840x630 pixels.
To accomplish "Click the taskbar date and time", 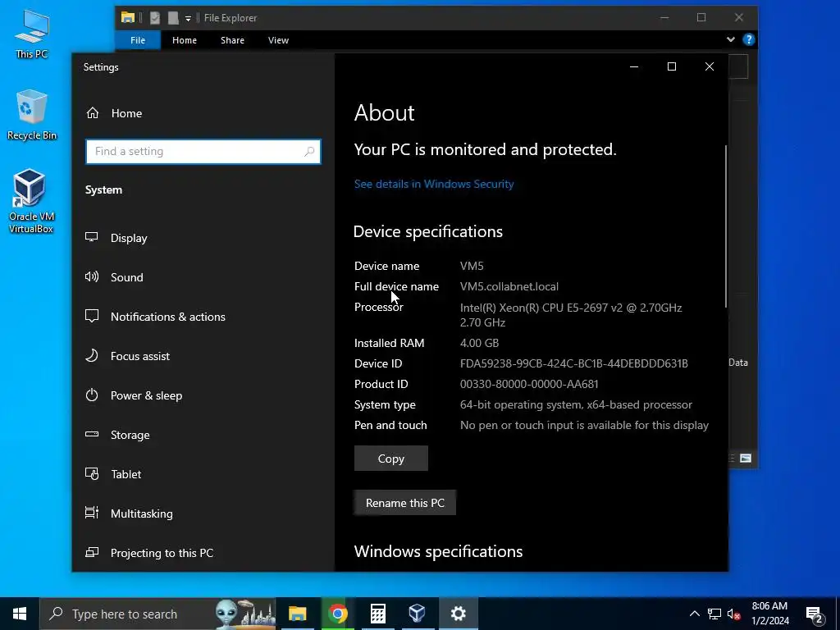I will (x=769, y=614).
